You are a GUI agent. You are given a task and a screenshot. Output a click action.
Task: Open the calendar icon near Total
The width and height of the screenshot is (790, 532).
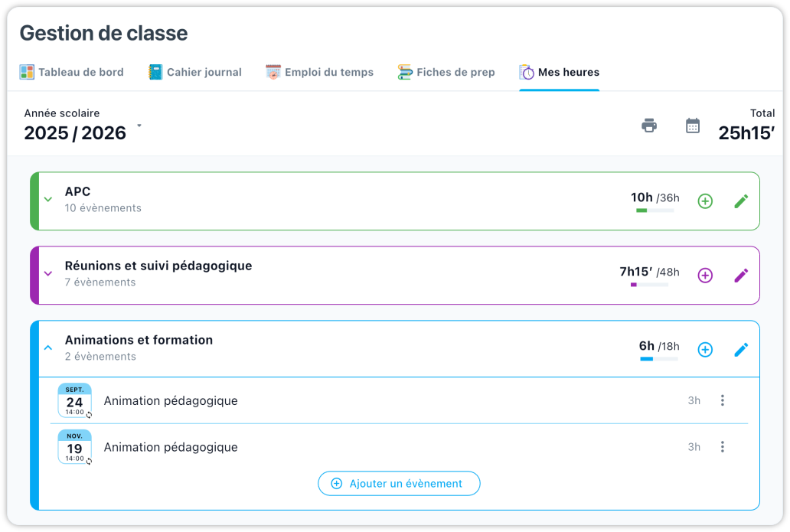pyautogui.click(x=693, y=126)
